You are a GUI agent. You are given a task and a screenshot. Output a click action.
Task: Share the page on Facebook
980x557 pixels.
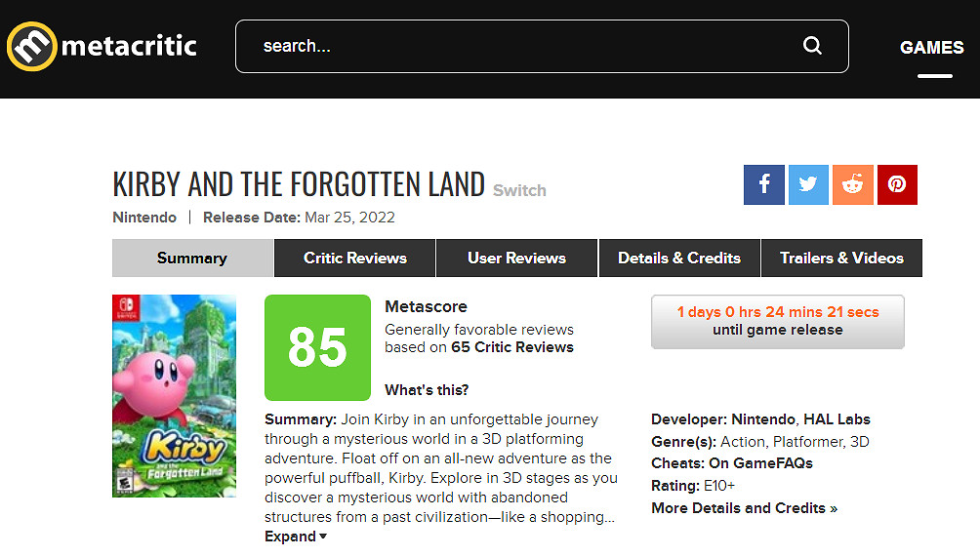[x=764, y=184]
